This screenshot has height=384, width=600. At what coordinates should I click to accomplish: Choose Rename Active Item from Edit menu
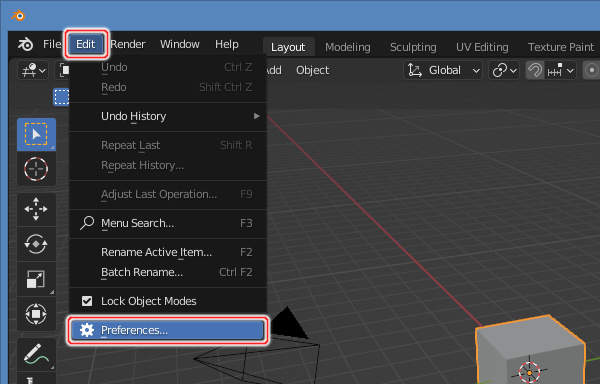point(168,252)
